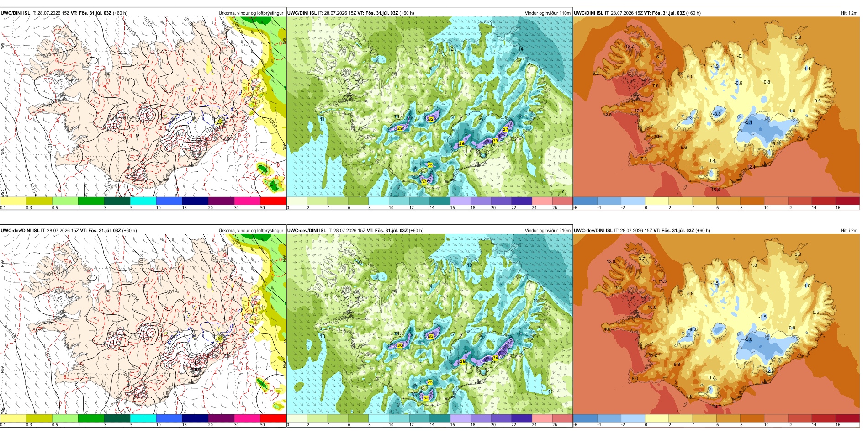Click 'Vindur og hviður í 10m' title in UWC-dev panel
The image size is (868, 434).
tap(547, 231)
